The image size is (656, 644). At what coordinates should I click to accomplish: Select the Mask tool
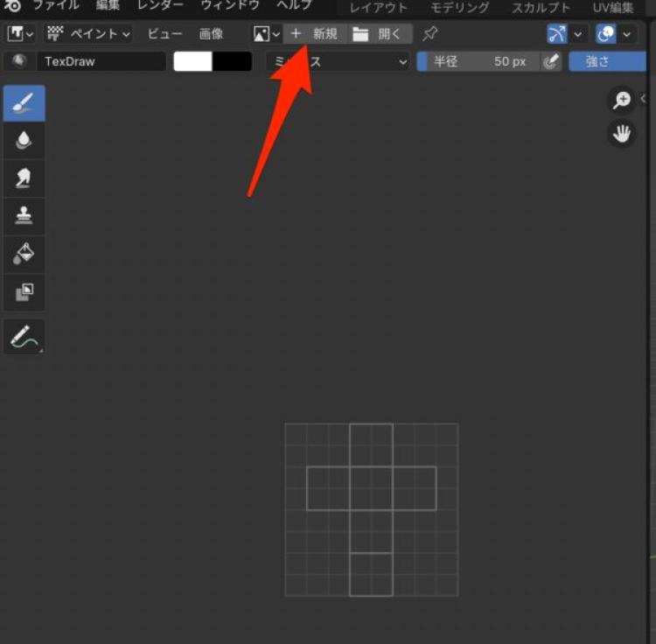point(24,291)
